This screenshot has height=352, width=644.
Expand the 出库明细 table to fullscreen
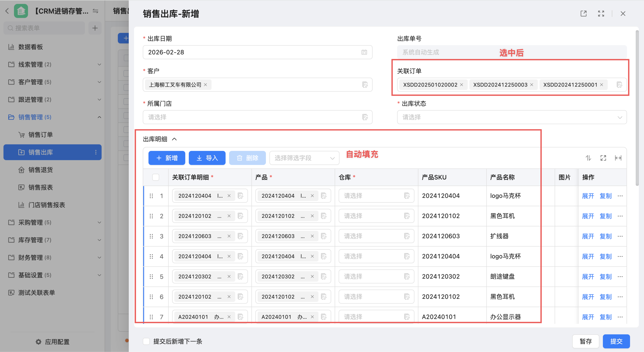pyautogui.click(x=603, y=158)
